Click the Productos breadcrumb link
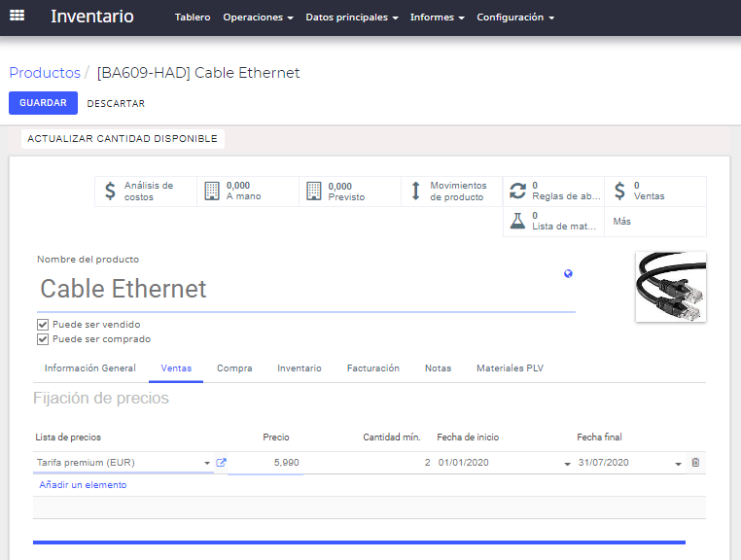The image size is (741, 560). pos(45,73)
